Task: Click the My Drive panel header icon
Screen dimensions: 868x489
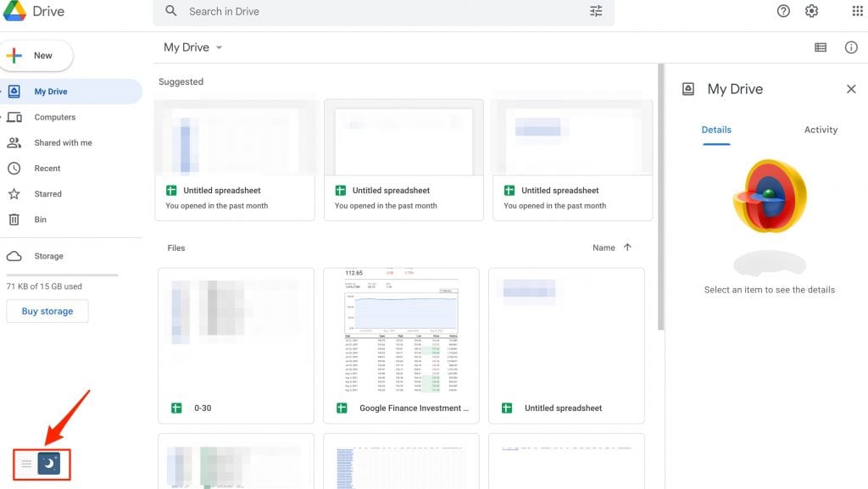Action: tap(687, 89)
